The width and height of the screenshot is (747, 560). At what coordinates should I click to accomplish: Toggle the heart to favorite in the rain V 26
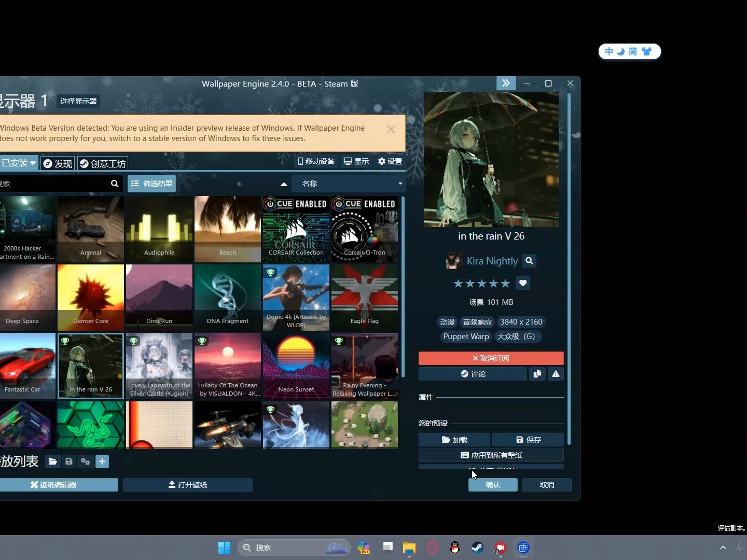point(523,283)
